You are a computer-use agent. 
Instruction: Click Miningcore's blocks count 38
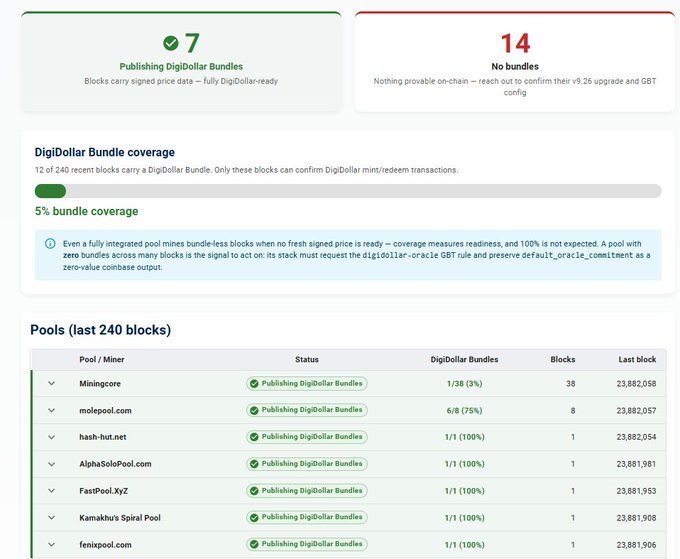(570, 384)
